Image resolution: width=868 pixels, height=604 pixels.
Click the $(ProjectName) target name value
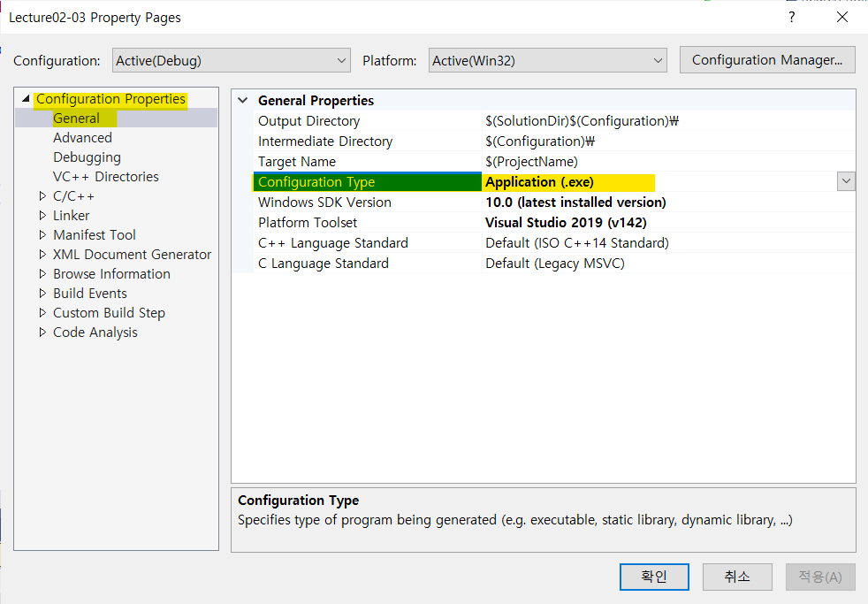pyautogui.click(x=531, y=162)
